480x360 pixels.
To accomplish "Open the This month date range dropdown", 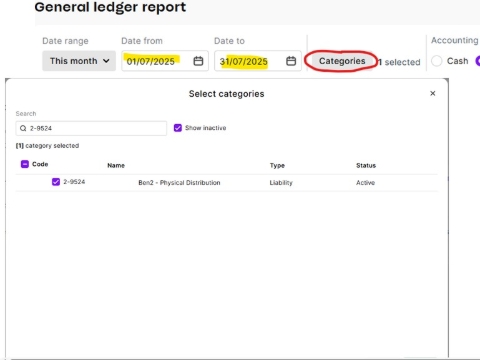I will [79, 61].
